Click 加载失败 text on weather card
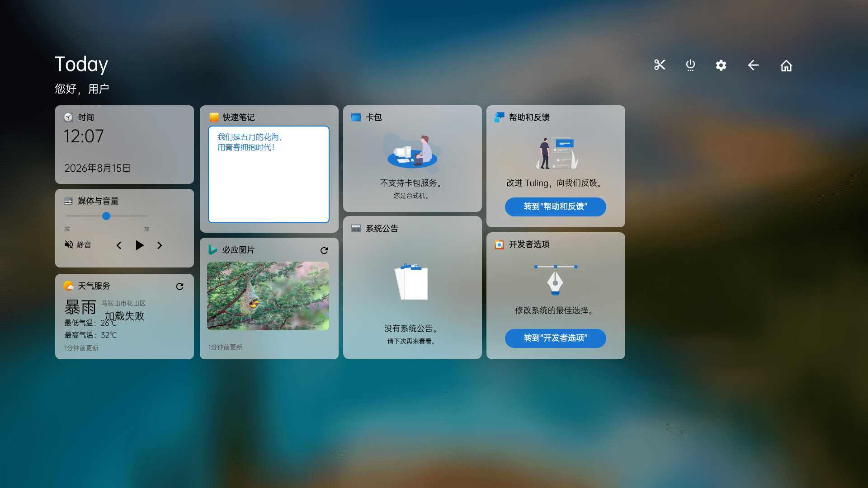868x488 pixels. pos(125,316)
